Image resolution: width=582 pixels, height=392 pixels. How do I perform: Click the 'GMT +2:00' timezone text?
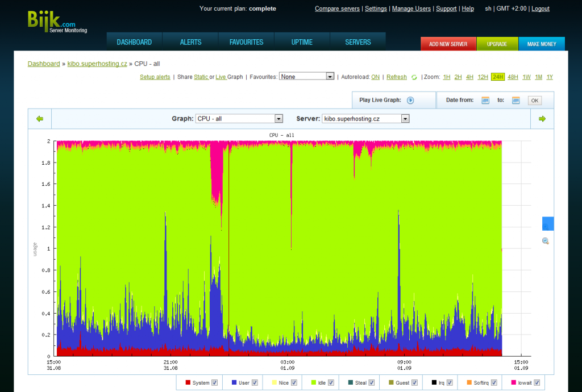pos(512,9)
